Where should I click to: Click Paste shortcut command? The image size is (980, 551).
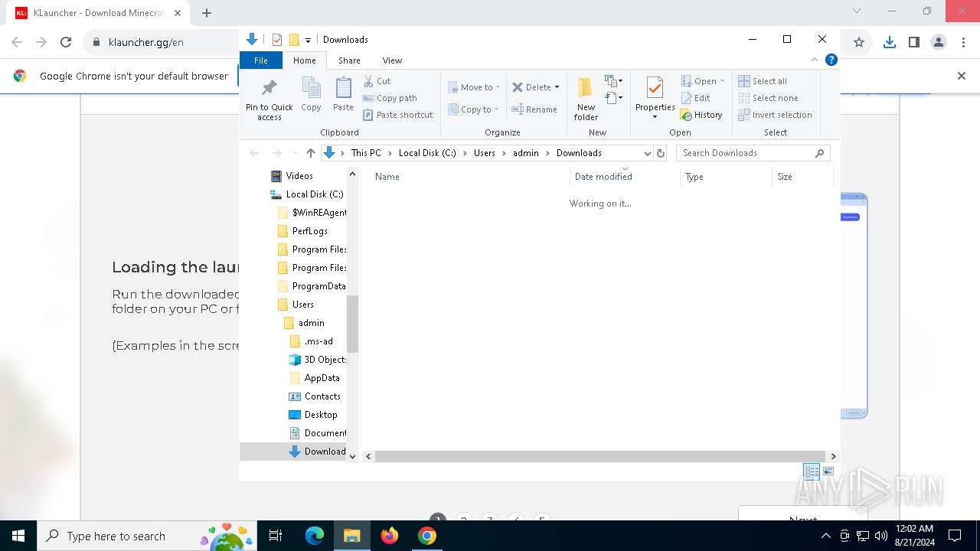click(x=397, y=115)
